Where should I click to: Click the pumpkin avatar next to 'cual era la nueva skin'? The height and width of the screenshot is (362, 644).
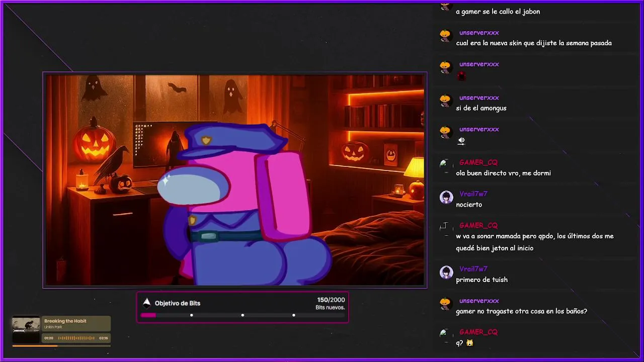coord(445,35)
